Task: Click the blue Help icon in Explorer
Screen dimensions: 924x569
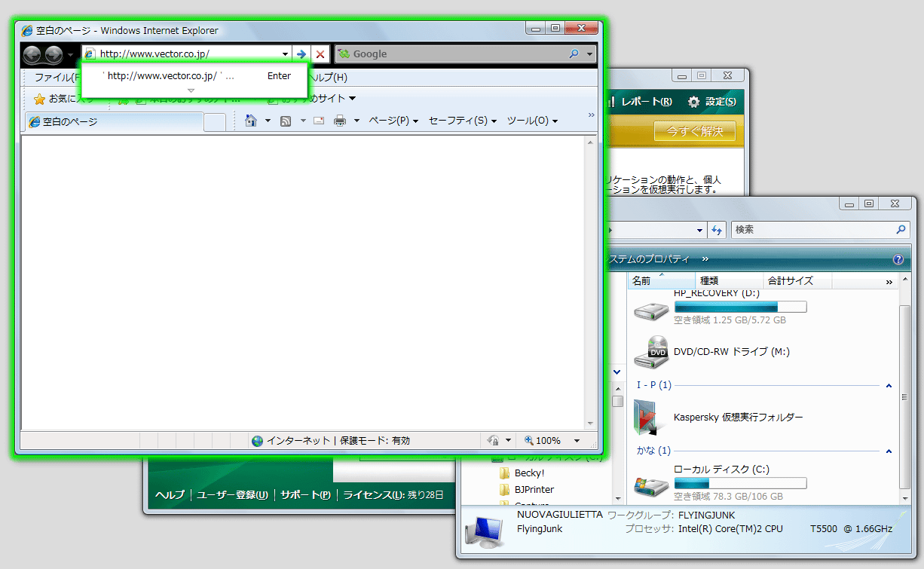Action: [898, 259]
